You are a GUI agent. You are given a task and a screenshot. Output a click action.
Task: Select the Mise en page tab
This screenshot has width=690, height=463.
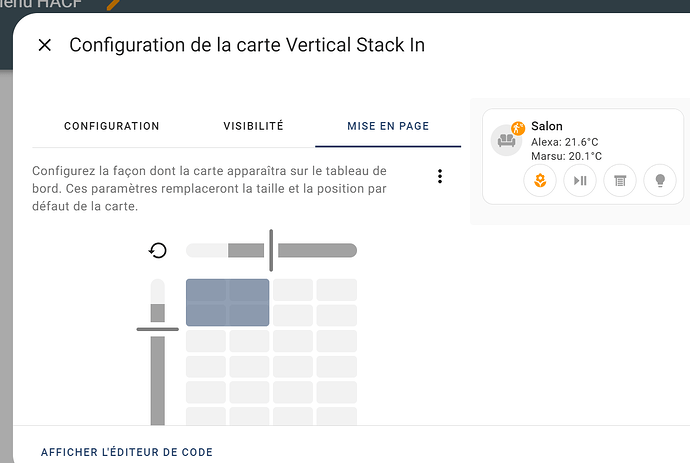(388, 126)
